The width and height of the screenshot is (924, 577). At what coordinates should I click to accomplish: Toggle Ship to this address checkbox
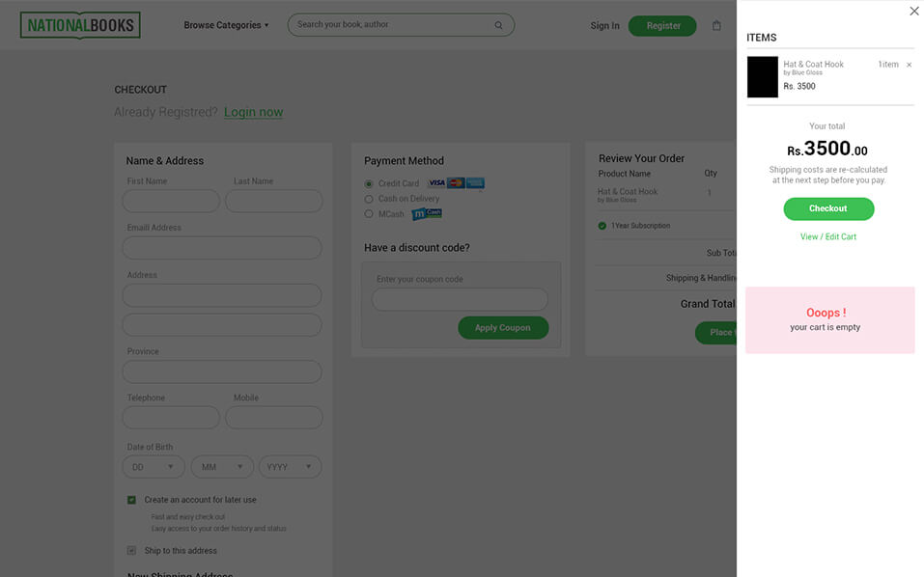131,551
